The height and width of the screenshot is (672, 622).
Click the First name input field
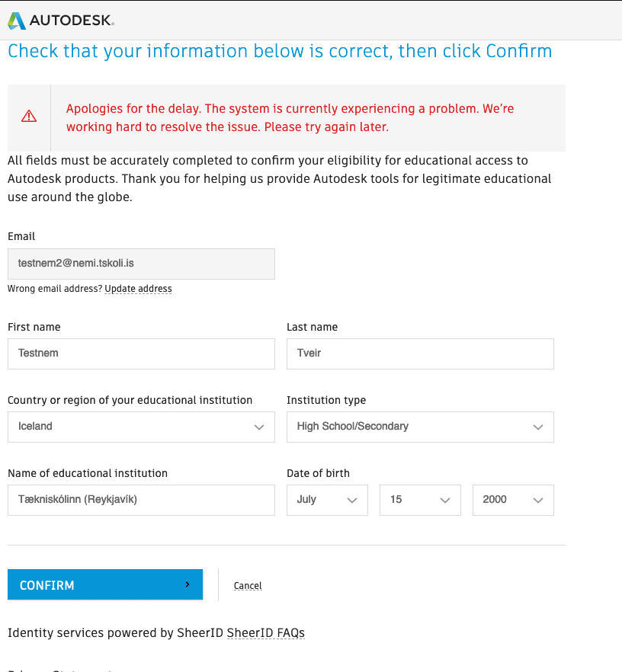click(x=141, y=354)
